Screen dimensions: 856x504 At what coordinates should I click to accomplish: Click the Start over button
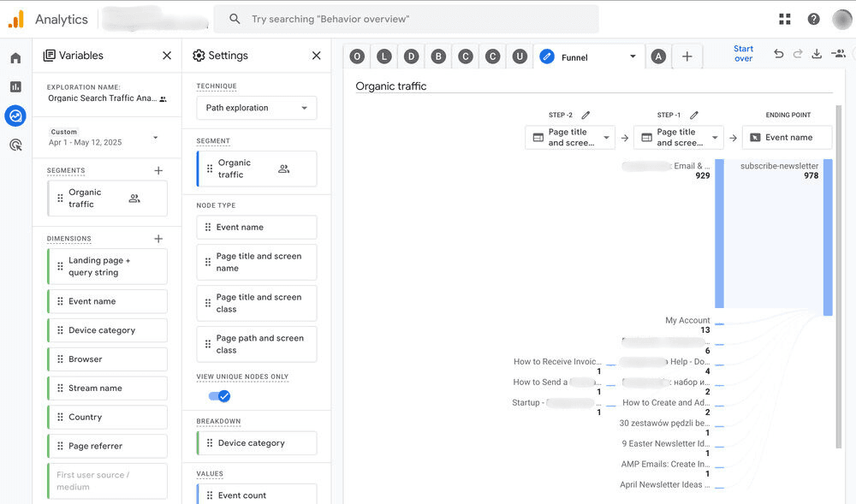[x=743, y=54]
